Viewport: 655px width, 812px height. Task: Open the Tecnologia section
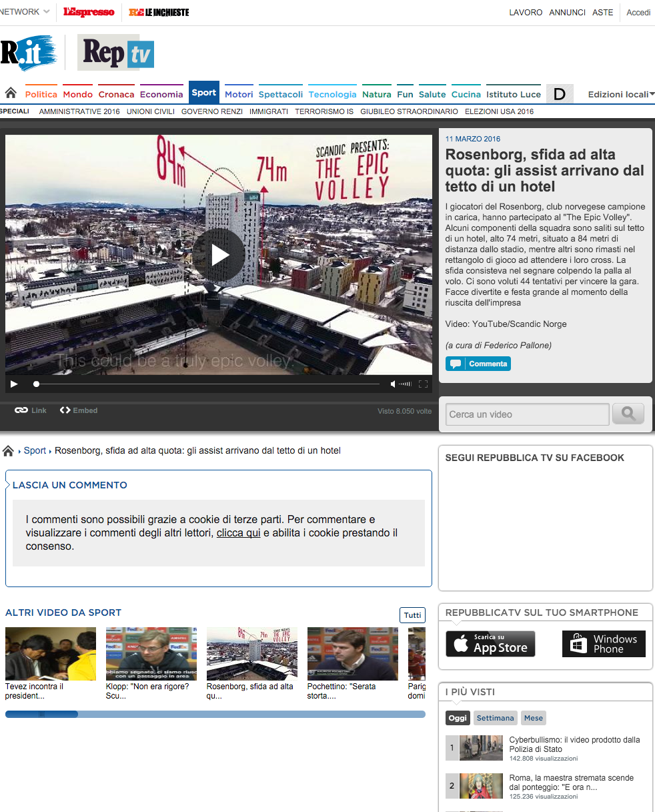click(x=332, y=94)
